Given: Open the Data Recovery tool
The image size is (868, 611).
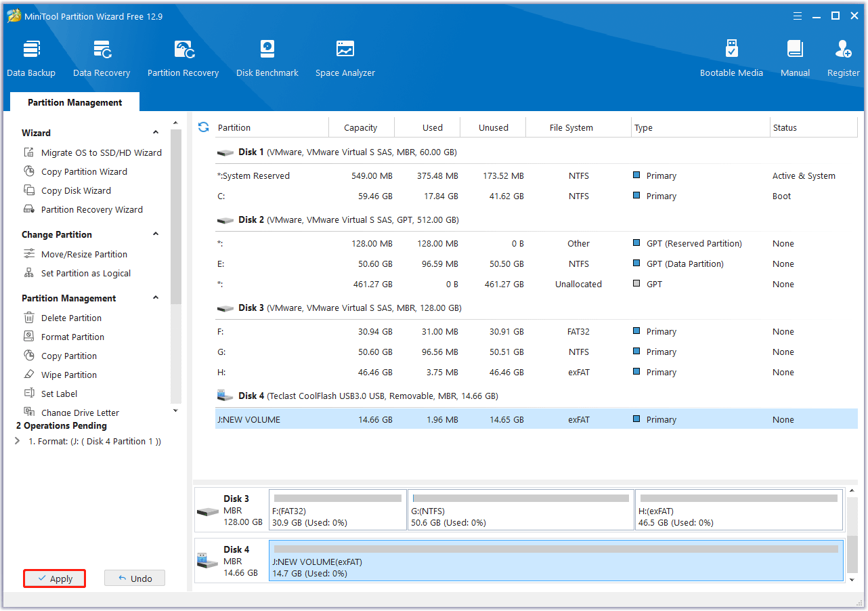Looking at the screenshot, I should pyautogui.click(x=102, y=59).
